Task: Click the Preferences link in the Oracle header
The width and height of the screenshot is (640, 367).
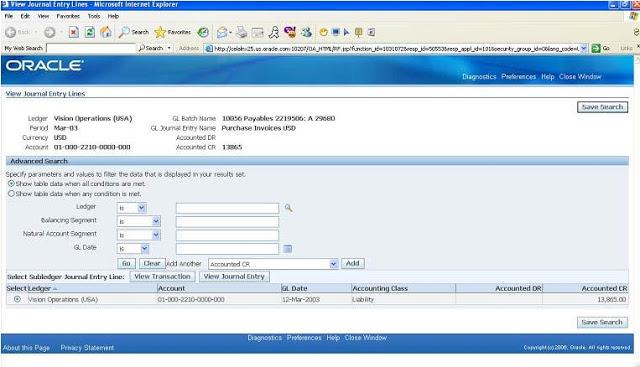Action: 518,77
